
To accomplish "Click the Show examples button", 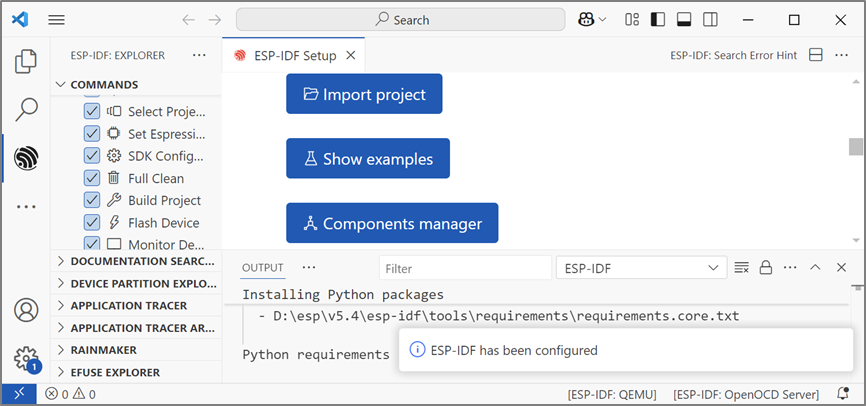I will pos(367,158).
